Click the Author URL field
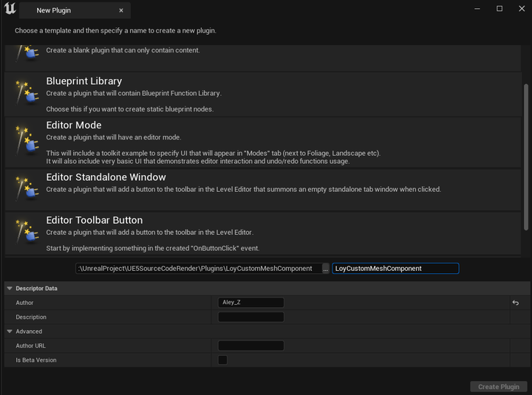Image resolution: width=532 pixels, height=395 pixels. coord(250,346)
